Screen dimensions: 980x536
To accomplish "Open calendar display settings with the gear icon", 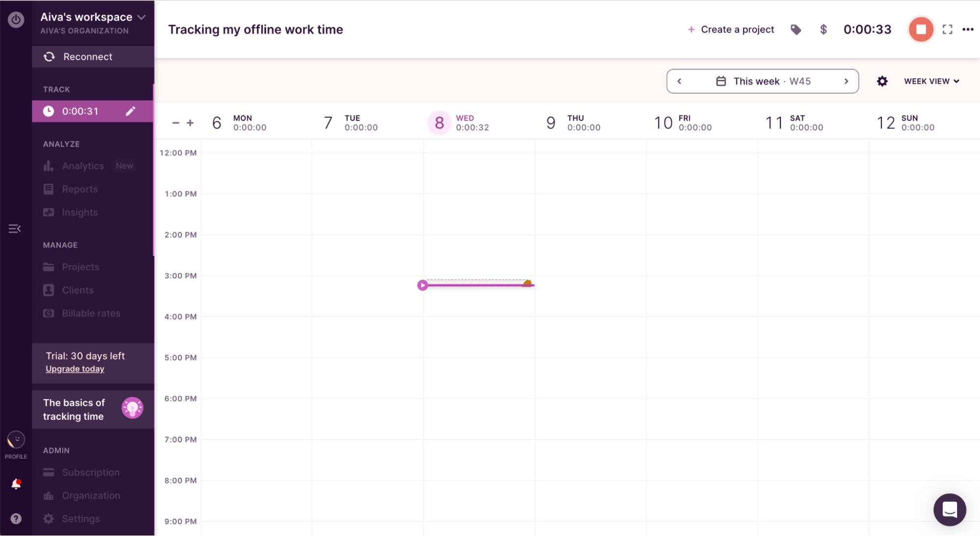I will click(882, 81).
